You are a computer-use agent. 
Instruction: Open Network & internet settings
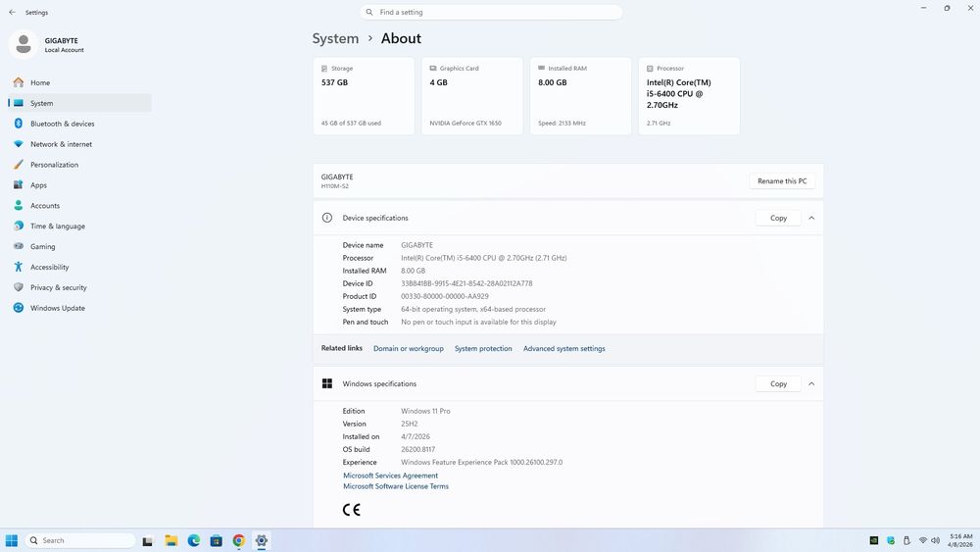(x=79, y=144)
